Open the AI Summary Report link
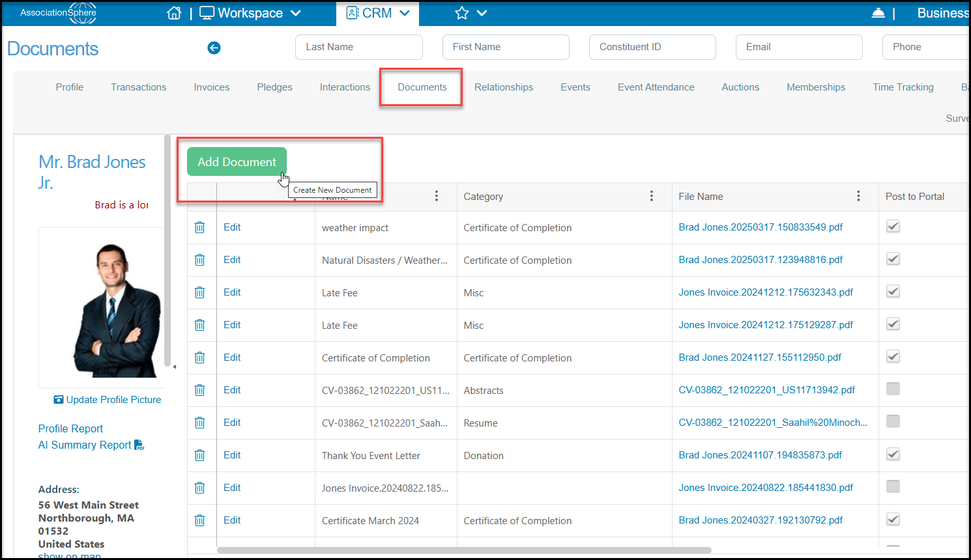Viewport: 971px width, 560px height. point(91,445)
